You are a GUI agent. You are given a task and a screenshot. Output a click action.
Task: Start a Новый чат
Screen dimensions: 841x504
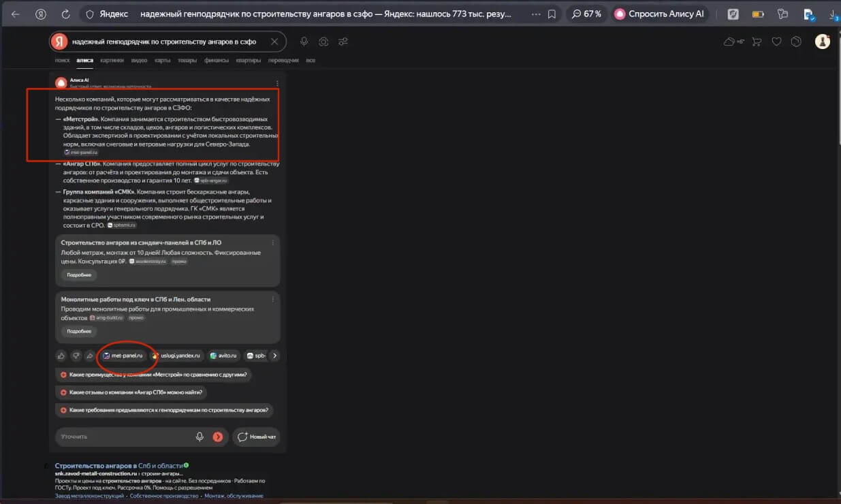[x=256, y=437]
